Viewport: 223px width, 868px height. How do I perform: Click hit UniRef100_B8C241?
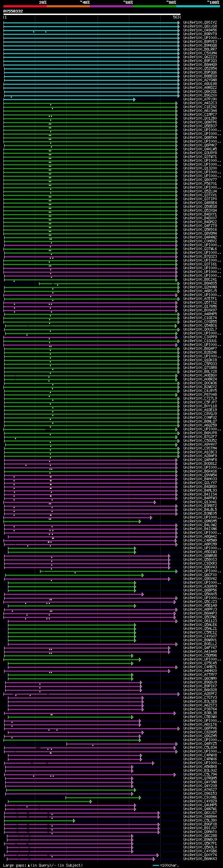200,279
